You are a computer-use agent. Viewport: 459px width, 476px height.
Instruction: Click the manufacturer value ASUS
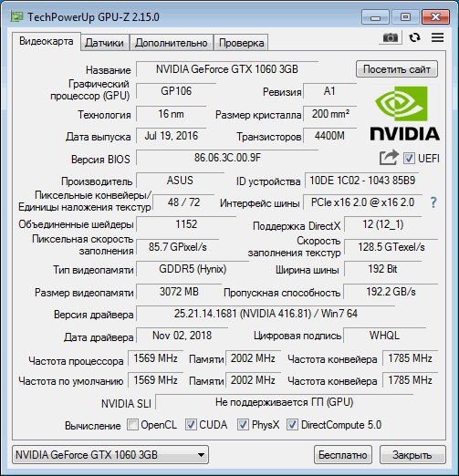(x=180, y=181)
